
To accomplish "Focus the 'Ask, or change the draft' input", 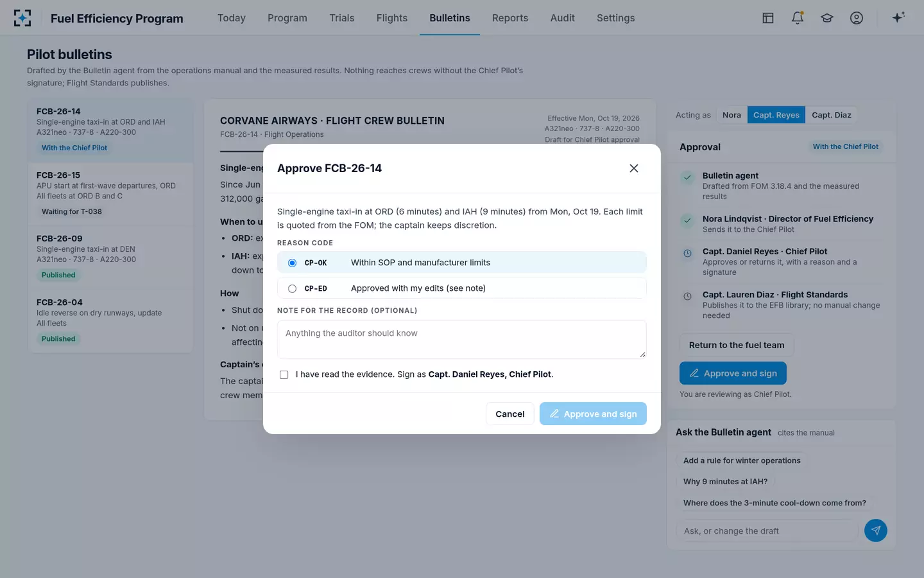I will click(767, 531).
